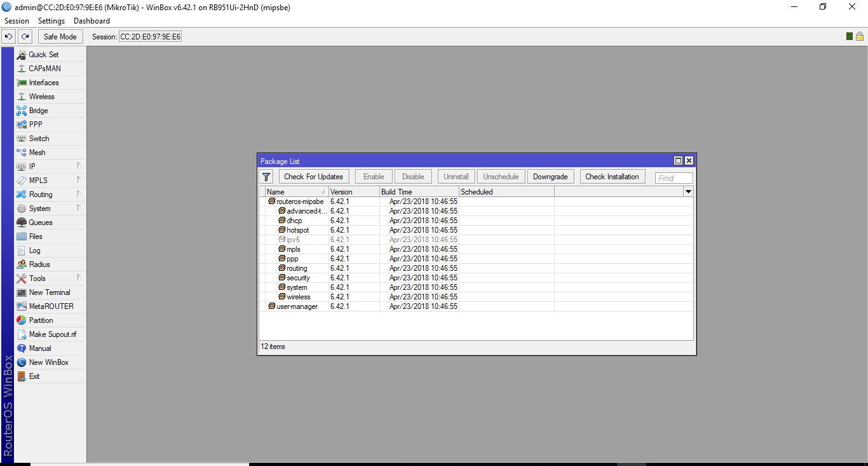Expand the IP submenu
This screenshot has width=868, height=466.
50,167
